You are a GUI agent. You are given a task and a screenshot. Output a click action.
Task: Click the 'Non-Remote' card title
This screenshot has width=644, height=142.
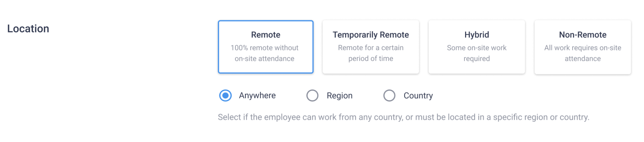point(583,35)
